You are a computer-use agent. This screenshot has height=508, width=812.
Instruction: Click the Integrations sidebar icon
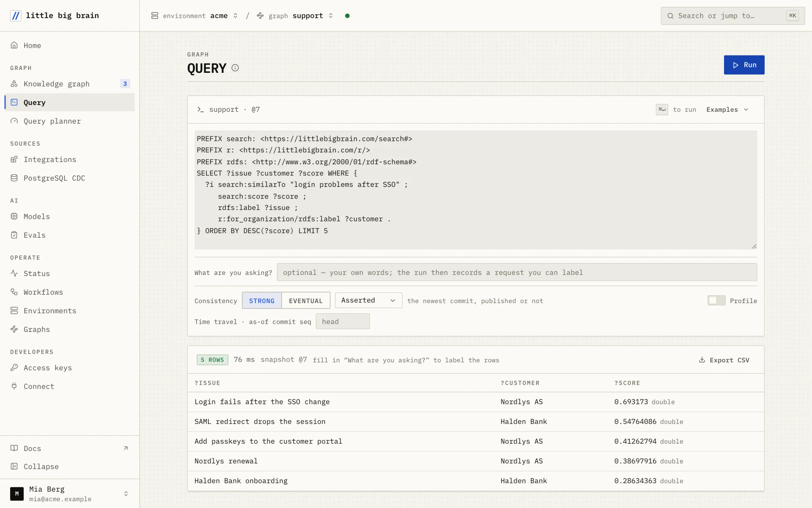tap(14, 159)
